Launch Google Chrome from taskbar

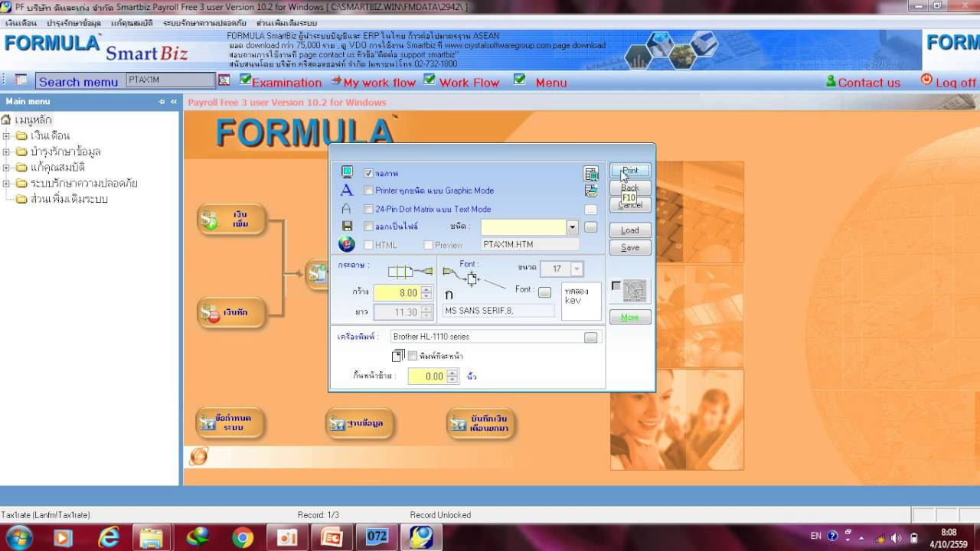[x=243, y=538]
